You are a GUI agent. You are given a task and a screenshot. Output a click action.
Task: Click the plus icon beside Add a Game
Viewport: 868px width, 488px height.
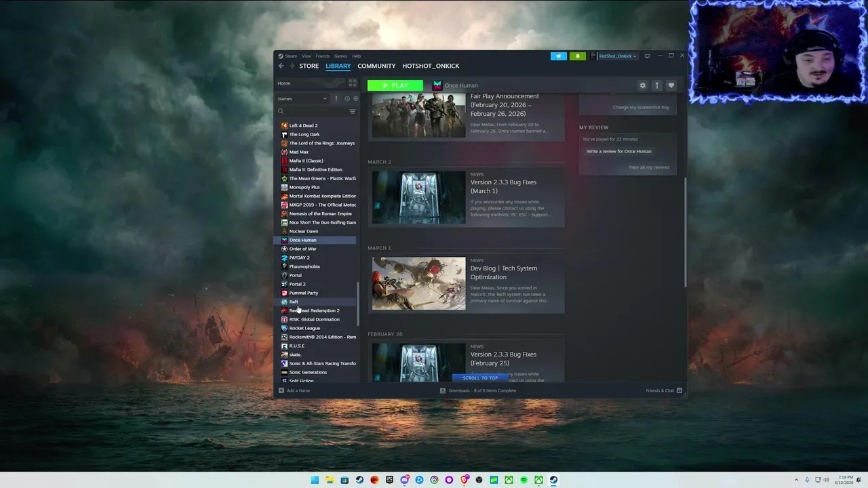tap(281, 390)
